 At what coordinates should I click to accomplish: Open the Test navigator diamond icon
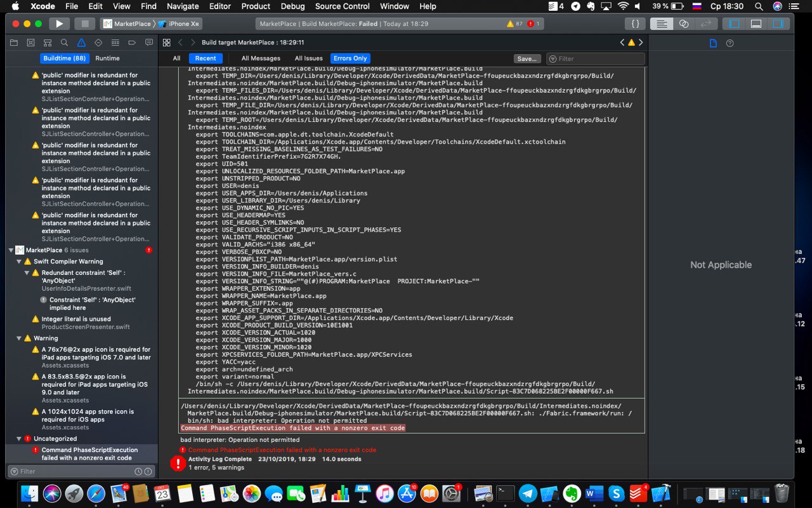pyautogui.click(x=98, y=43)
